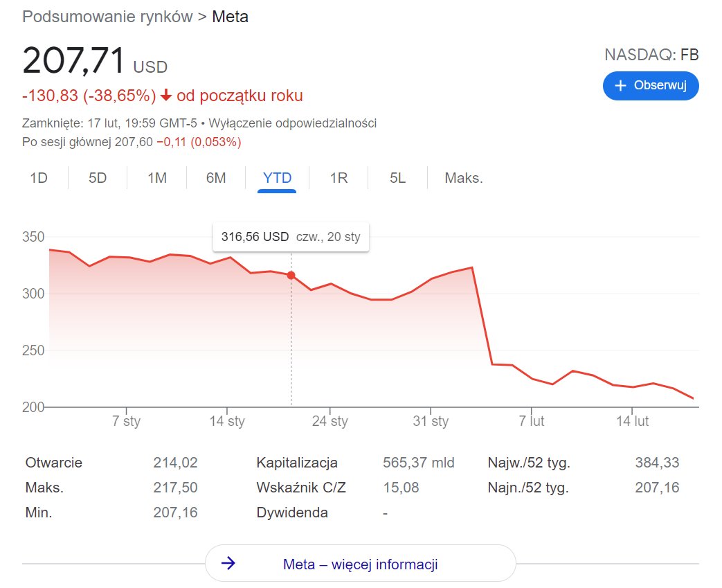Click the 31 sty axis label
The image size is (722, 588).
[x=431, y=421]
